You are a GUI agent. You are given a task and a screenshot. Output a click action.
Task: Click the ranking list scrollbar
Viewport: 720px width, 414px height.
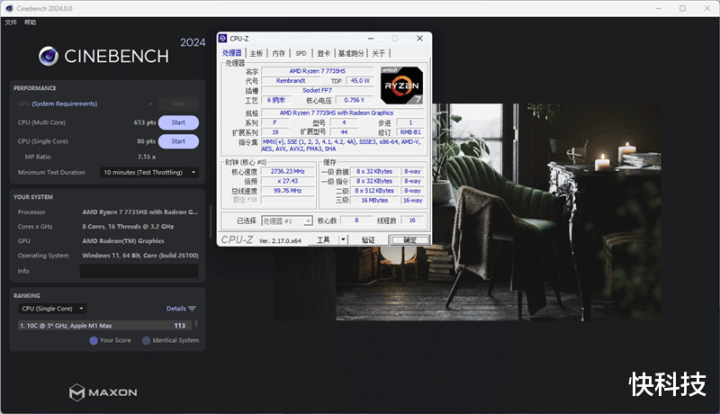pos(196,324)
